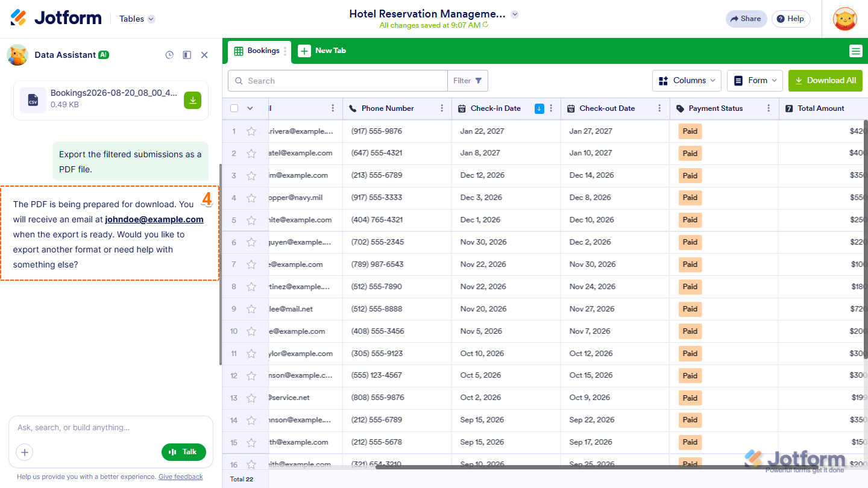Select the Check-out Date column header
The height and width of the screenshot is (488, 868).
coord(615,108)
